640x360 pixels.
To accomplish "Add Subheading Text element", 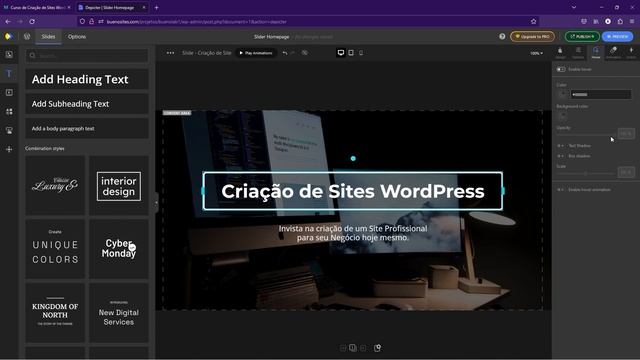I will tap(87, 104).
